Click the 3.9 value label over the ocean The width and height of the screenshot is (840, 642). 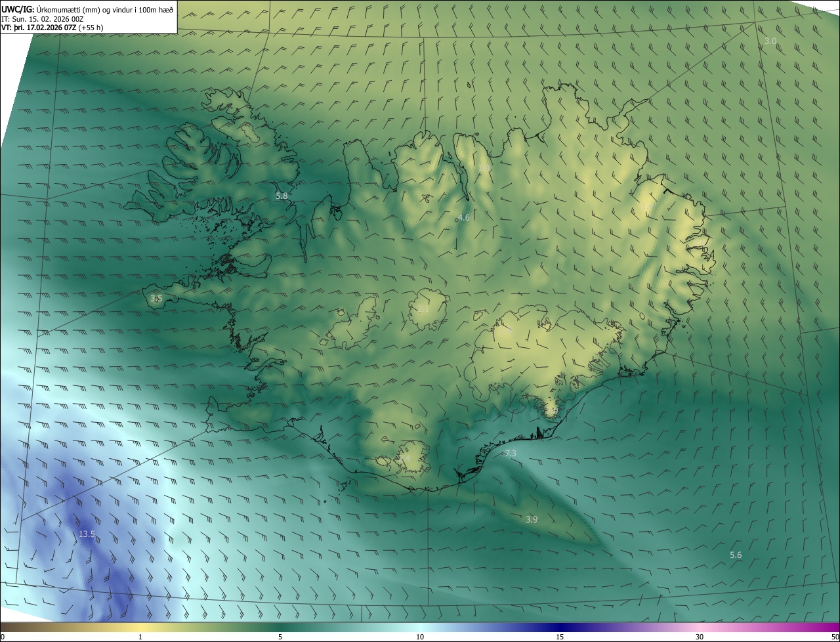pyautogui.click(x=532, y=519)
